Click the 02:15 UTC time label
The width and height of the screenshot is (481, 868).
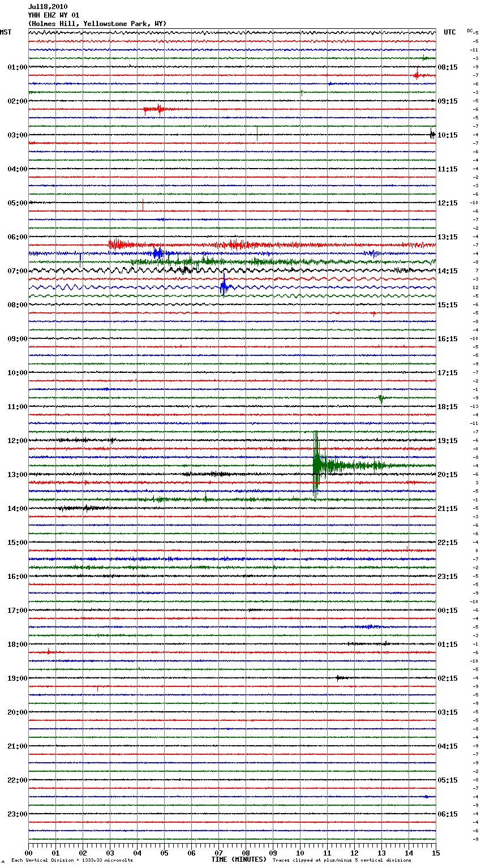click(x=448, y=678)
